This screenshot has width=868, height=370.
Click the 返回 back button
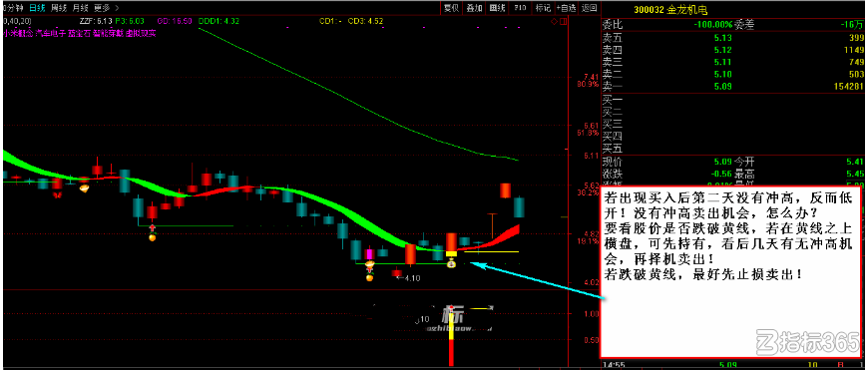click(590, 8)
